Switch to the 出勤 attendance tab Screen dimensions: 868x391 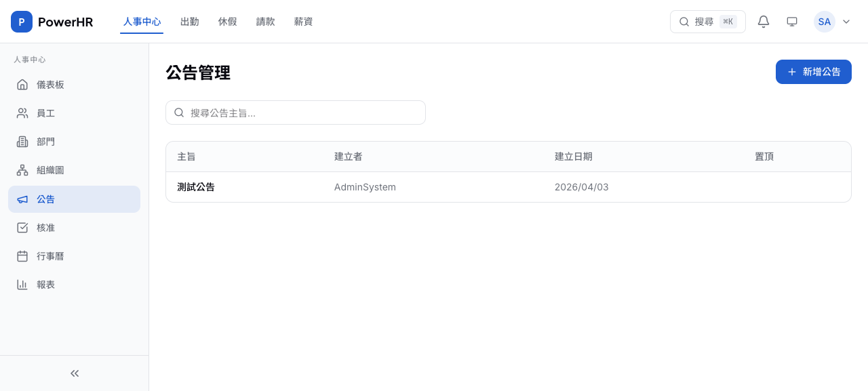coord(189,22)
